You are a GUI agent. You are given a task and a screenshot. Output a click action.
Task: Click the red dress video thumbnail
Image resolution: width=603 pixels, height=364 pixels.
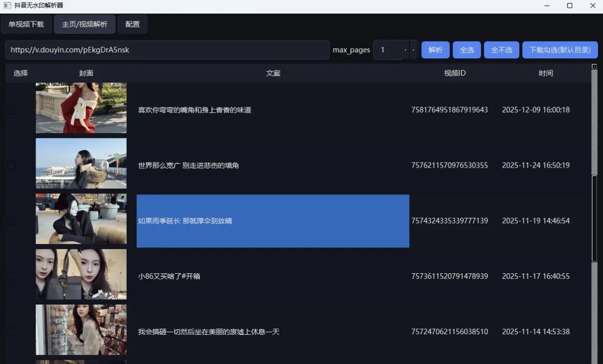[81, 107]
